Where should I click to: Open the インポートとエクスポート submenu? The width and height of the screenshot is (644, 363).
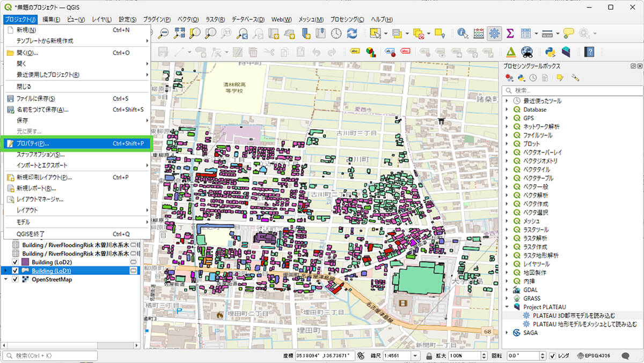click(x=77, y=165)
